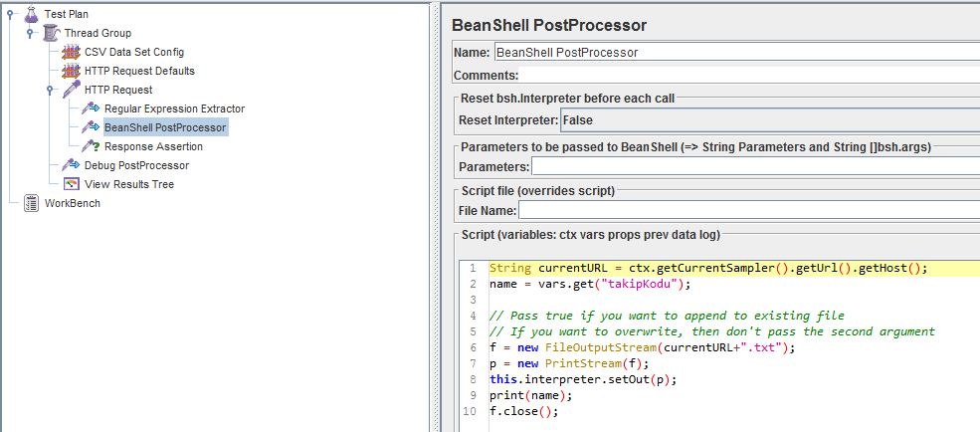
Task: Click the Parameters input field
Action: 755,167
